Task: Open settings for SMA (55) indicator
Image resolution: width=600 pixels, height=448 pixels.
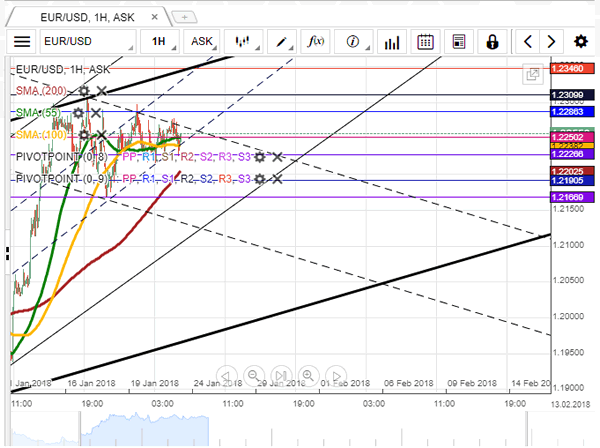Action: point(84,113)
